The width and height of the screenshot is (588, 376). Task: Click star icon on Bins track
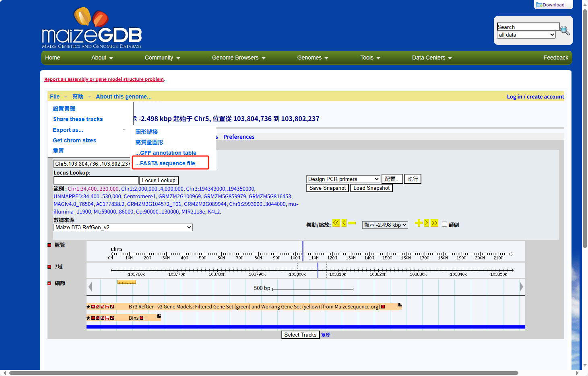pyautogui.click(x=89, y=318)
